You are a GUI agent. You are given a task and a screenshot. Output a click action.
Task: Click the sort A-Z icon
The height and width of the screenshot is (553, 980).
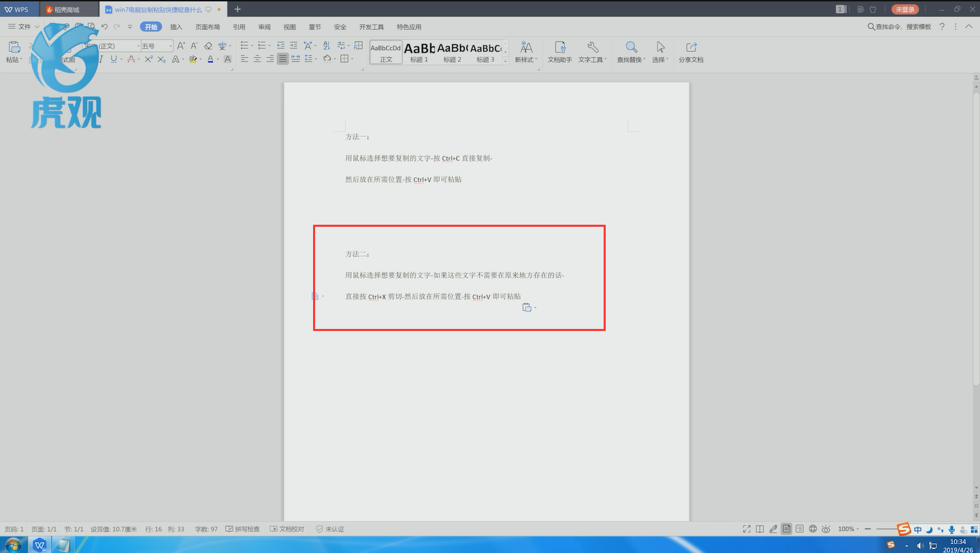327,46
